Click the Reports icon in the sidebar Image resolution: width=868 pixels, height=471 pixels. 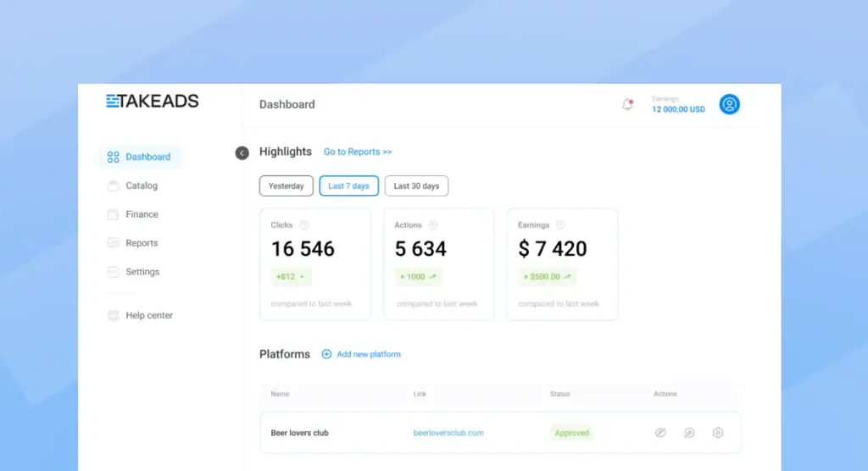click(x=113, y=243)
